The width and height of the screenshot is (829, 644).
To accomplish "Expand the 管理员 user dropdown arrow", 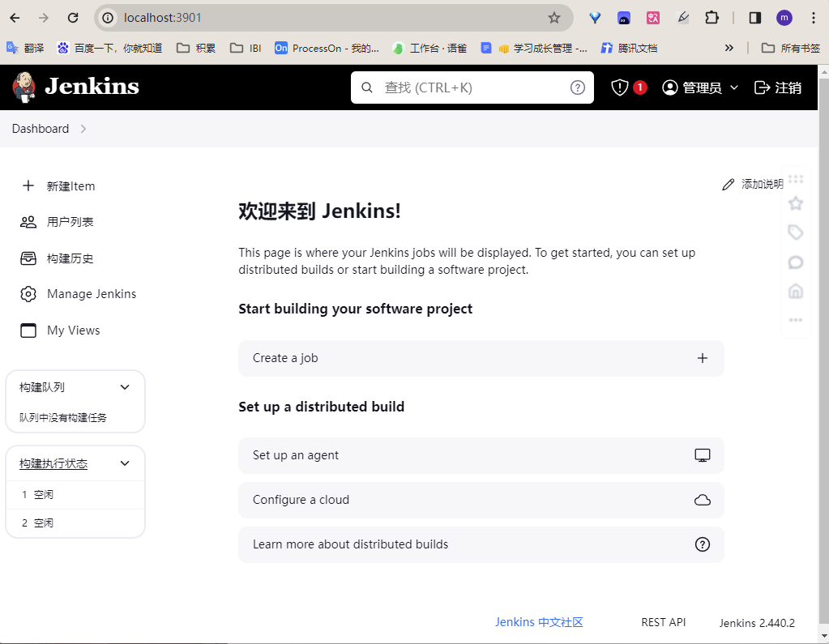I will [x=734, y=87].
